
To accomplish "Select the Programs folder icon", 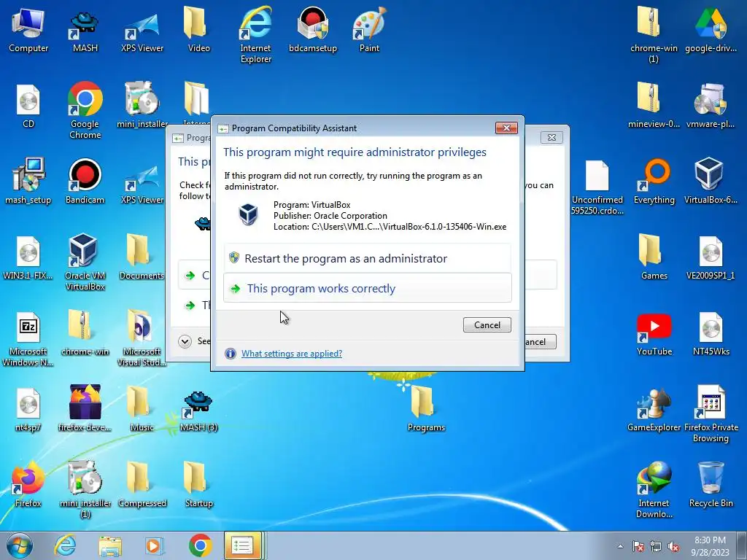I will pos(425,408).
